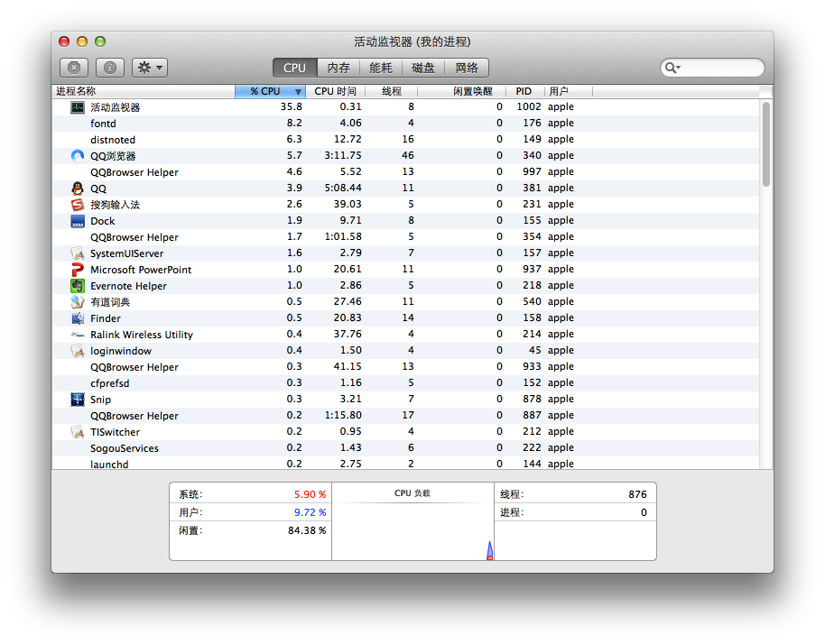
Task: Click the PID 1002 cell
Action: pos(529,106)
